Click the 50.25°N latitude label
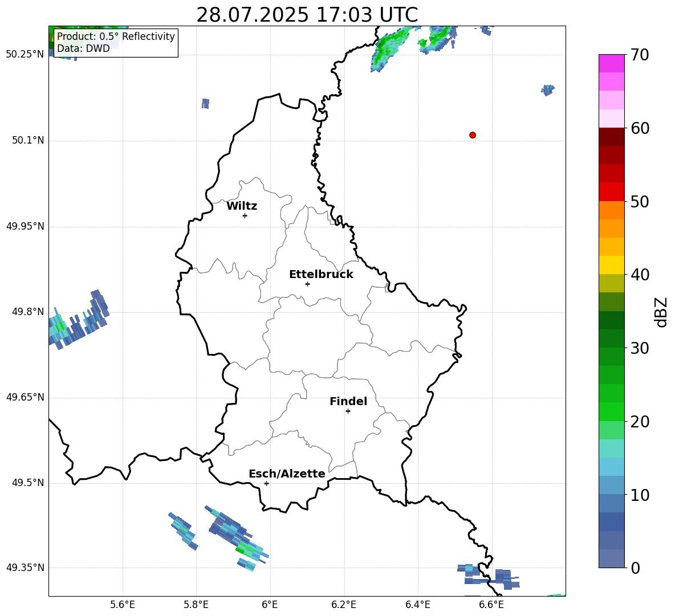675x616 pixels. (25, 55)
